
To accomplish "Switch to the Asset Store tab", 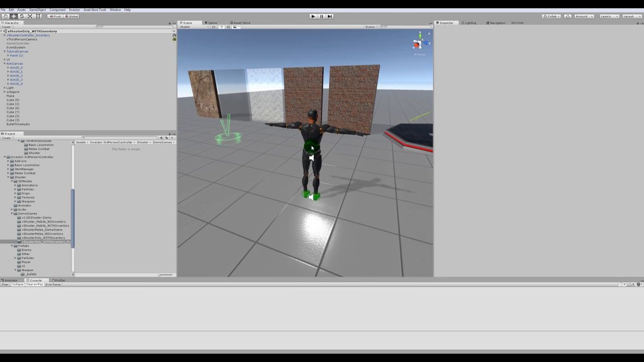I will [240, 23].
